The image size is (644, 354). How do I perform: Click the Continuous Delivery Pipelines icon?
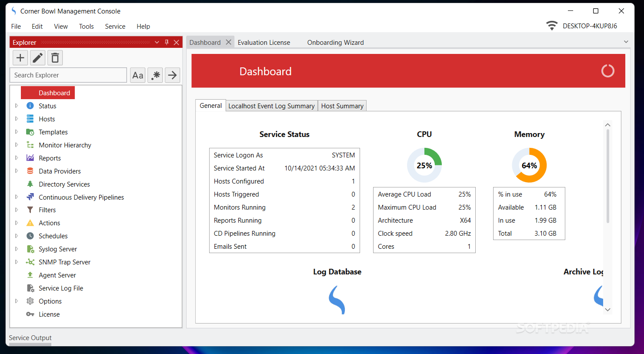click(x=30, y=197)
